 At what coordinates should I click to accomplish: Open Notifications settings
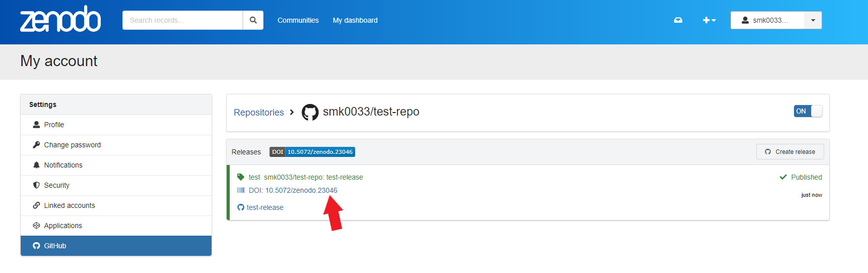116,165
